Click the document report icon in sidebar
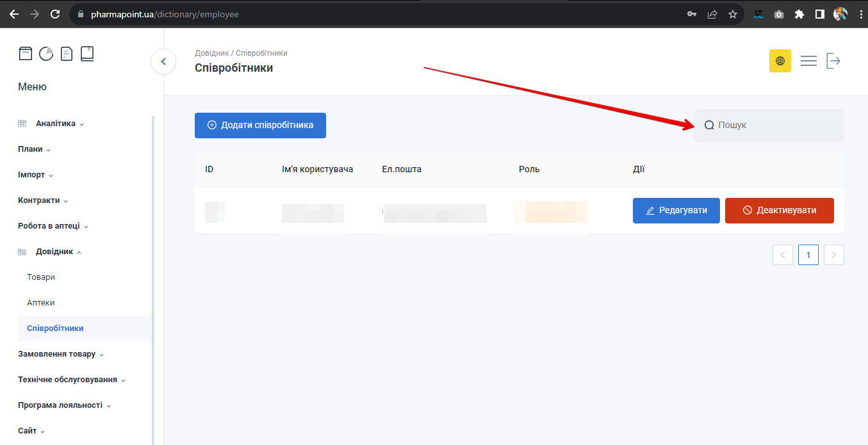Viewport: 868px width, 445px height. coord(67,54)
